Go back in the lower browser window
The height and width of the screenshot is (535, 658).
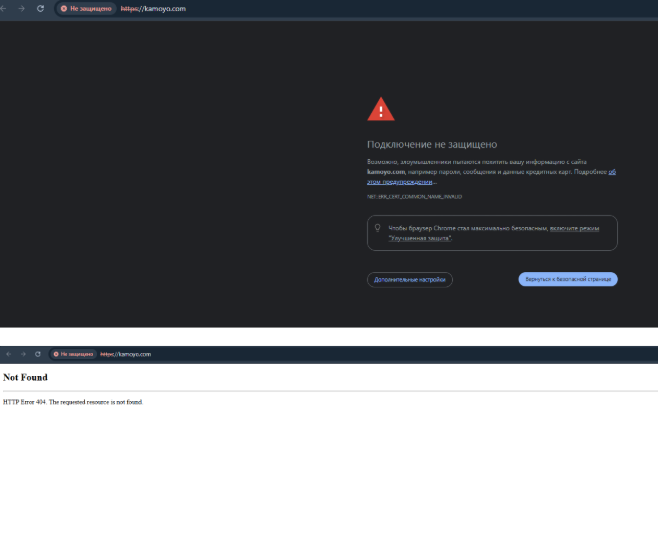point(8,354)
